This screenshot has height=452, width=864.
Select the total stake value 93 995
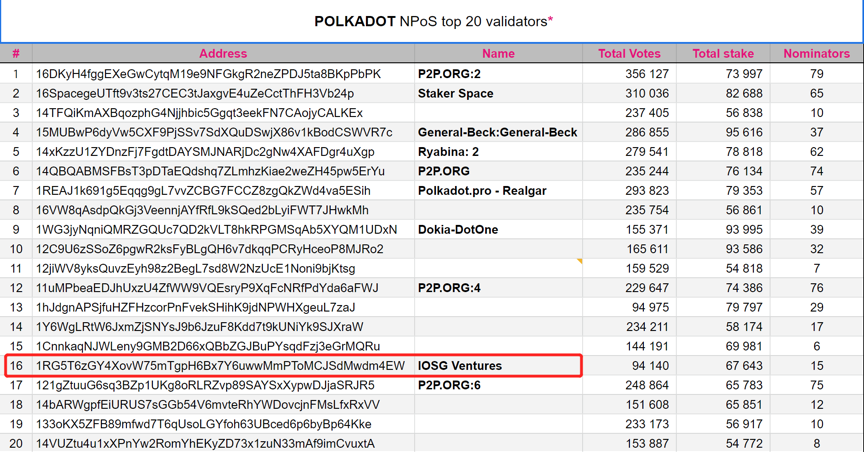tap(744, 230)
